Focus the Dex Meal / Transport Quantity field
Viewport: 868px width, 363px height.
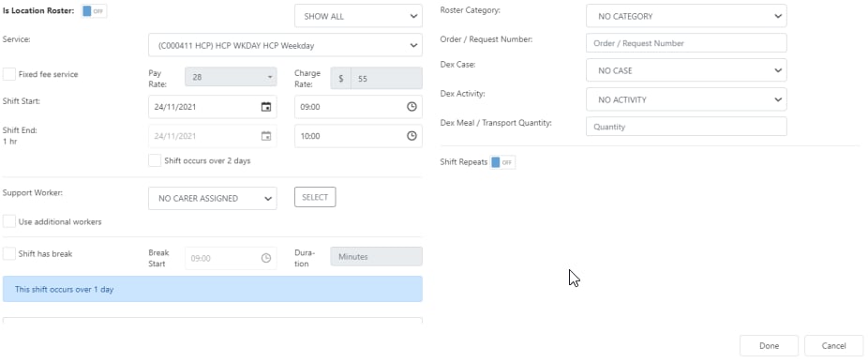coord(686,127)
